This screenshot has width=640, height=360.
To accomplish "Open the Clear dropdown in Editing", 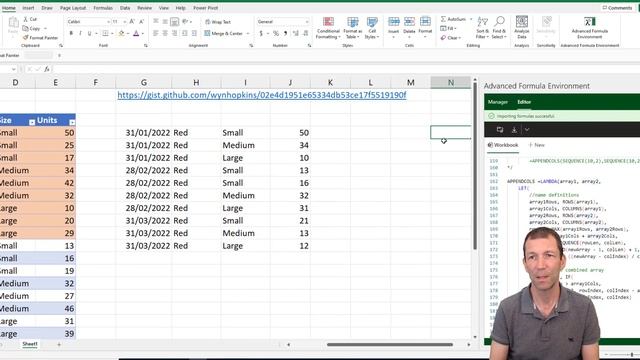I will tap(450, 38).
